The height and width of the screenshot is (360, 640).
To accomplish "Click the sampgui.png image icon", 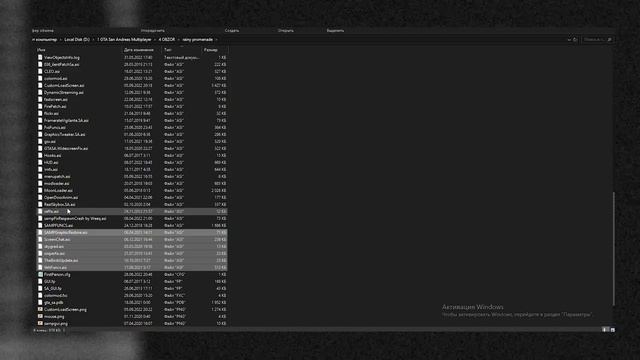I will (x=40, y=323).
